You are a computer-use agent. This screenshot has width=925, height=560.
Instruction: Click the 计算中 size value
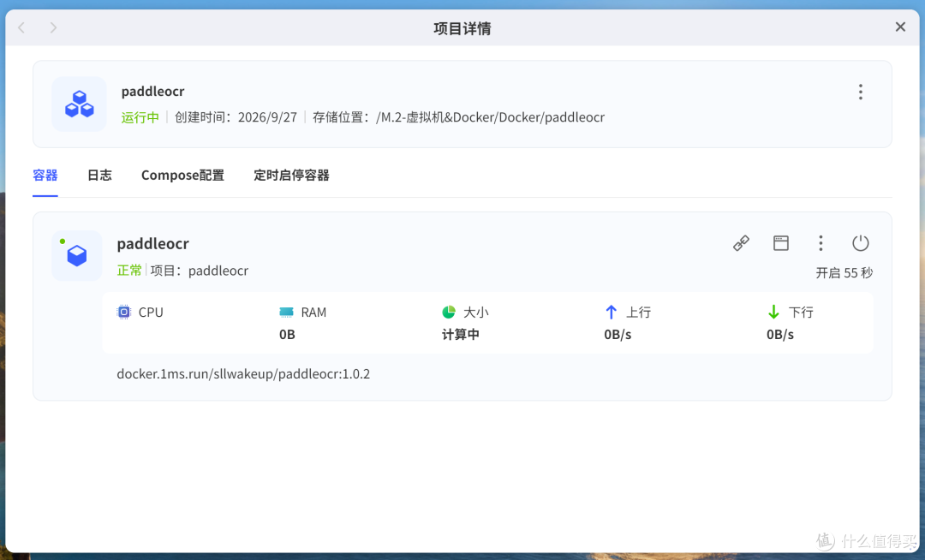click(x=461, y=335)
